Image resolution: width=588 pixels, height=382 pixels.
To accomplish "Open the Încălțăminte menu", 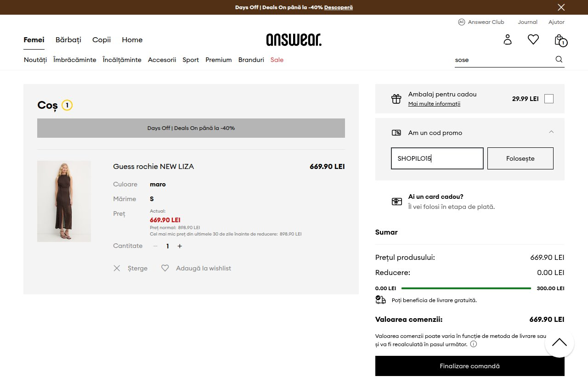I will click(122, 60).
